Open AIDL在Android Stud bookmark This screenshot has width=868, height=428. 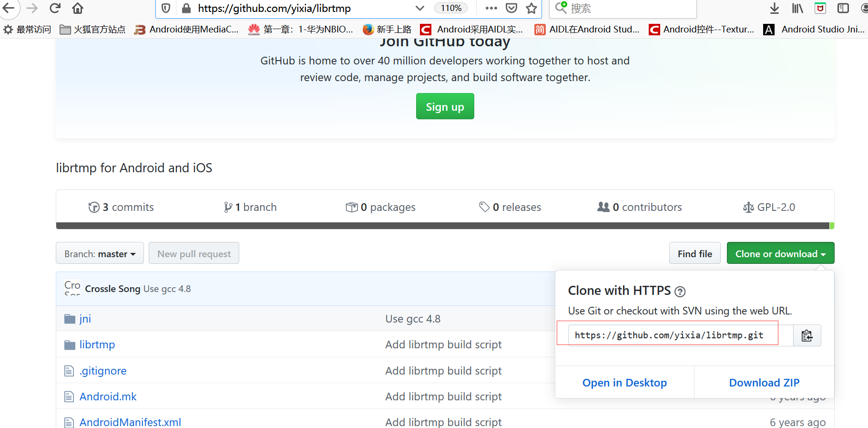pyautogui.click(x=587, y=30)
